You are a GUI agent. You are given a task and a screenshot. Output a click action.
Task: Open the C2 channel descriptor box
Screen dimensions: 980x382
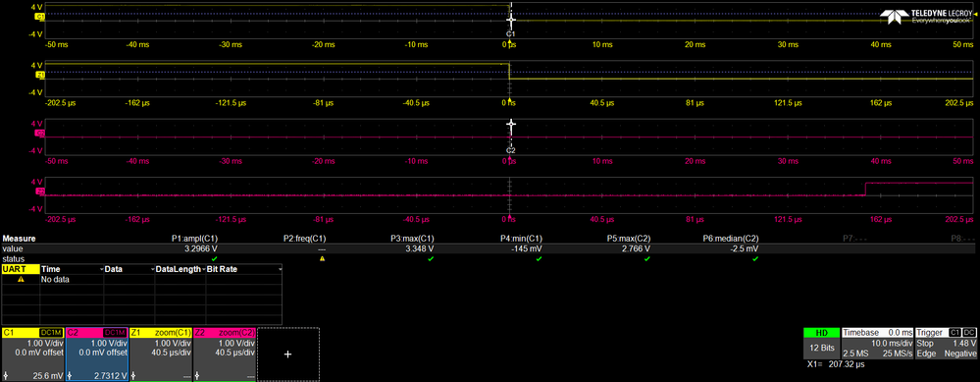click(96, 355)
